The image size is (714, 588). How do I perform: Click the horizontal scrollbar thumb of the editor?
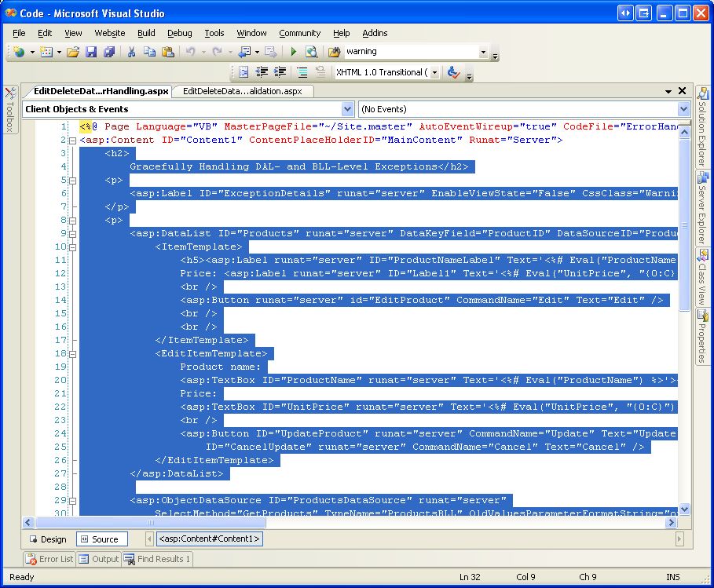[151, 523]
